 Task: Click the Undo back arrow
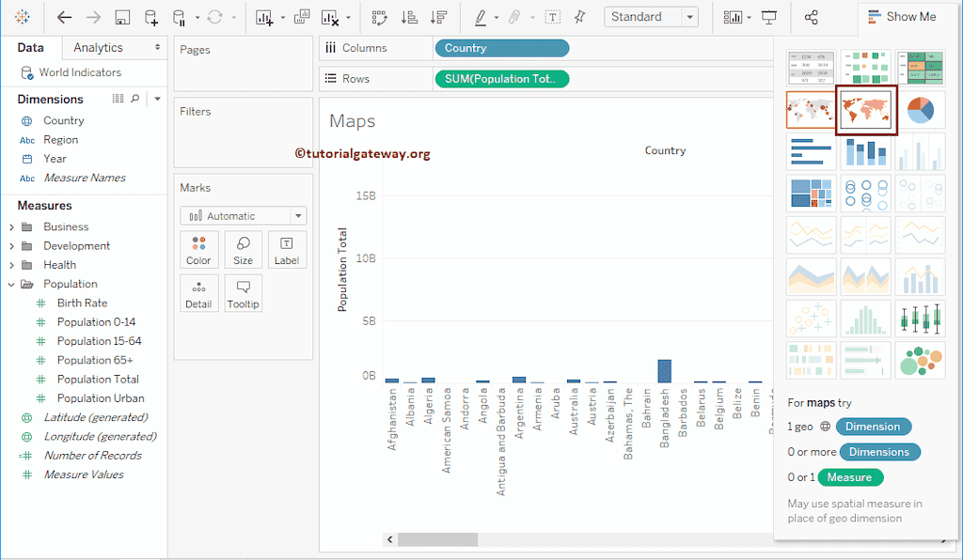tap(64, 17)
